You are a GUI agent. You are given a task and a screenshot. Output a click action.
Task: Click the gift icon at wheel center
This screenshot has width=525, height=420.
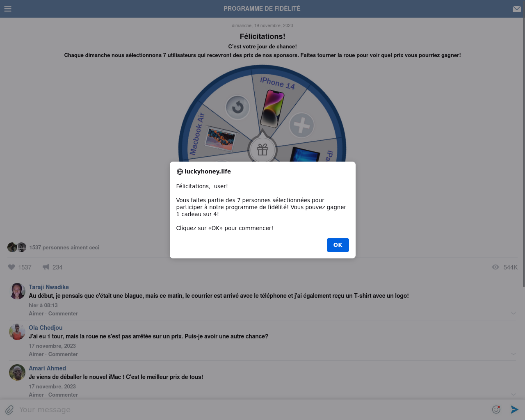[262, 150]
